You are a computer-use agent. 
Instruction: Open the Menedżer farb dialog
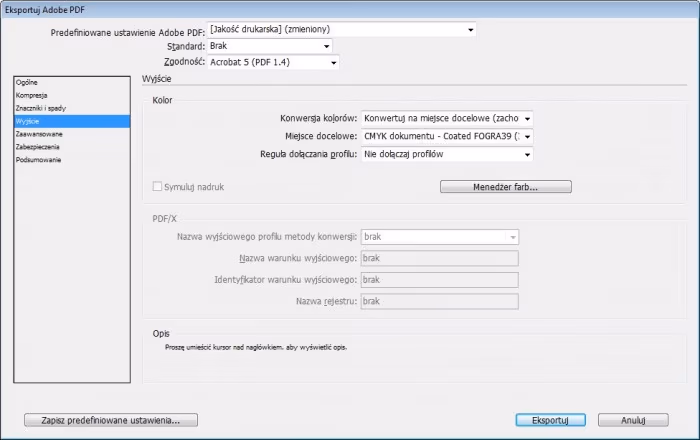pos(506,187)
